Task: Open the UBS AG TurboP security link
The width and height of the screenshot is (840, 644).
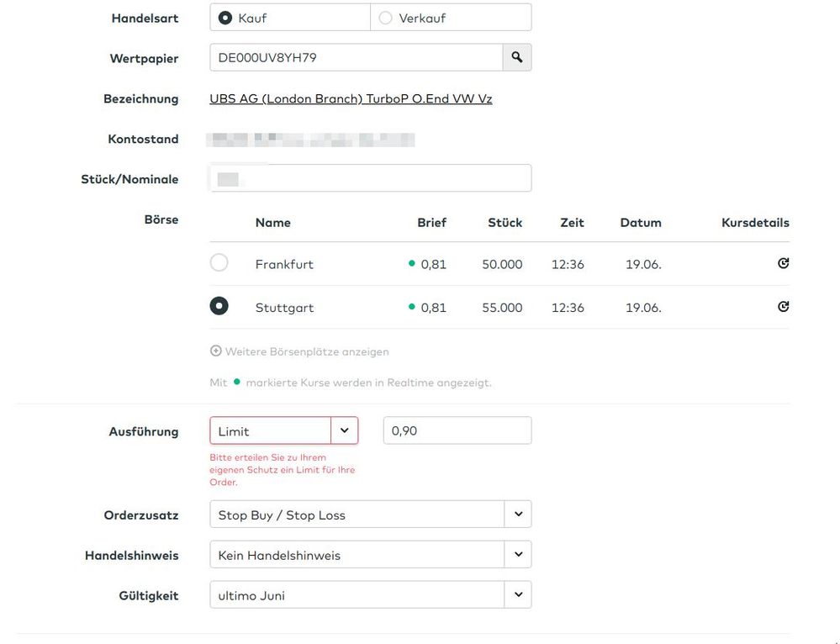Action: pos(351,98)
